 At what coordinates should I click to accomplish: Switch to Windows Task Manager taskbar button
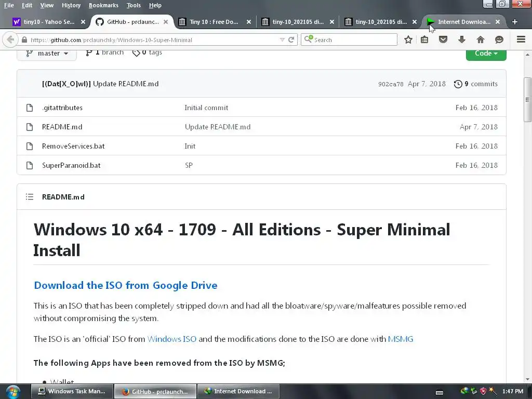point(72,391)
